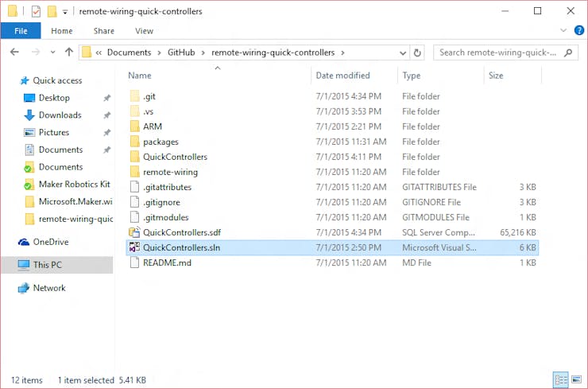
Task: Expand chevron after remote-wiring-quick-controllers breadcrumb
Action: point(342,53)
